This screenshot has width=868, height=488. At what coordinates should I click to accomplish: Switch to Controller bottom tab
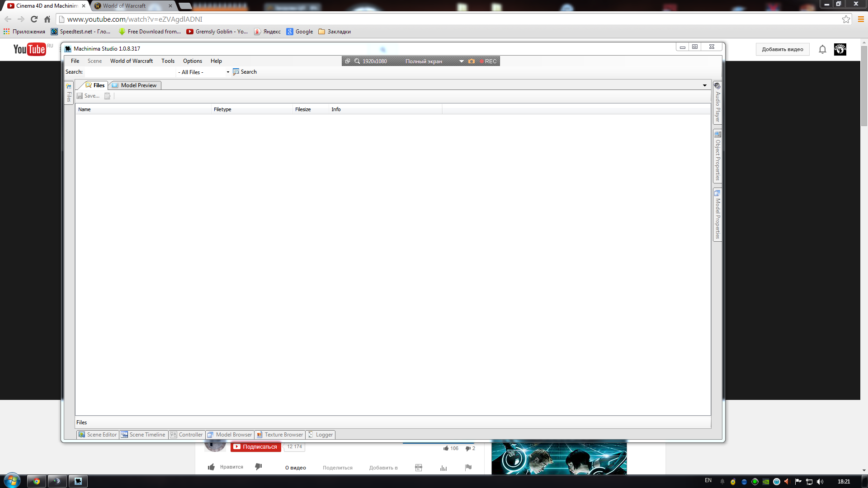pos(187,435)
